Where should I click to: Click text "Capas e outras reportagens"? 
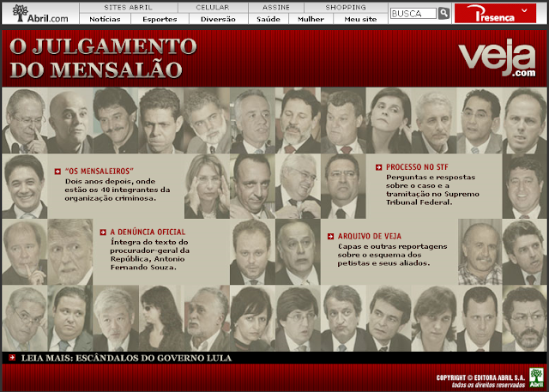(x=392, y=246)
